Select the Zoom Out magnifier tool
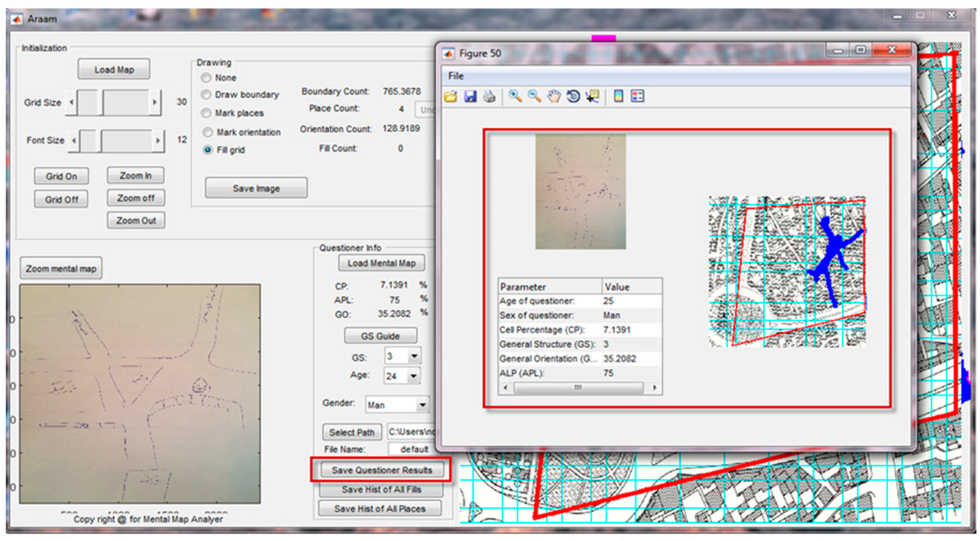This screenshot has width=980, height=541. click(534, 96)
